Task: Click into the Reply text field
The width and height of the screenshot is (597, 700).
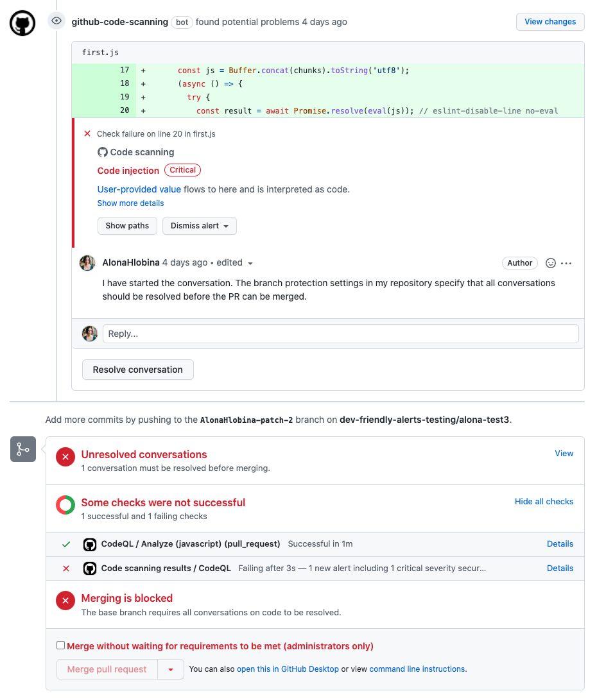Action: click(341, 334)
